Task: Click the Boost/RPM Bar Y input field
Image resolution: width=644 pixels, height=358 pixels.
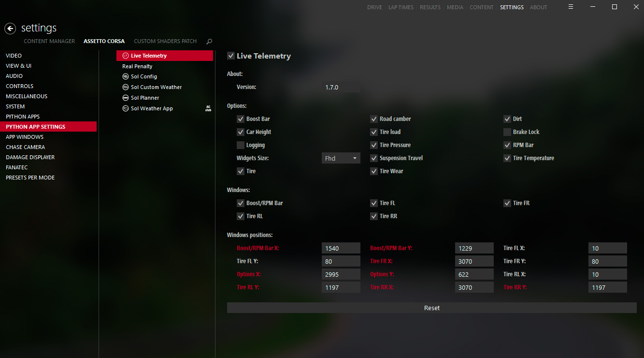Action: [x=474, y=248]
